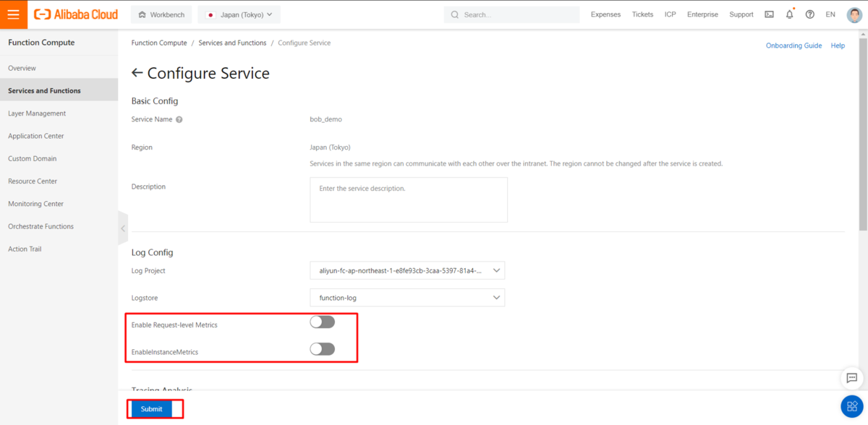Click the search magnifier icon
Viewport: 868px width, 425px height.
455,14
